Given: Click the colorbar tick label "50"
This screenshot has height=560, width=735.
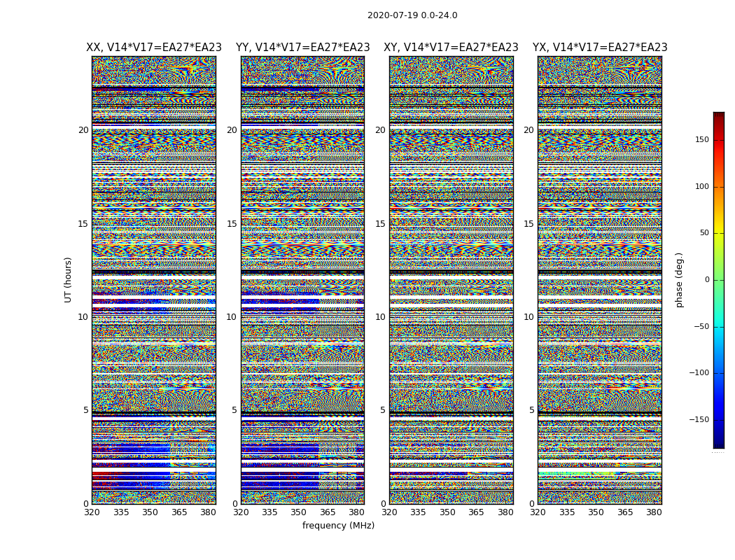Looking at the screenshot, I should point(704,233).
